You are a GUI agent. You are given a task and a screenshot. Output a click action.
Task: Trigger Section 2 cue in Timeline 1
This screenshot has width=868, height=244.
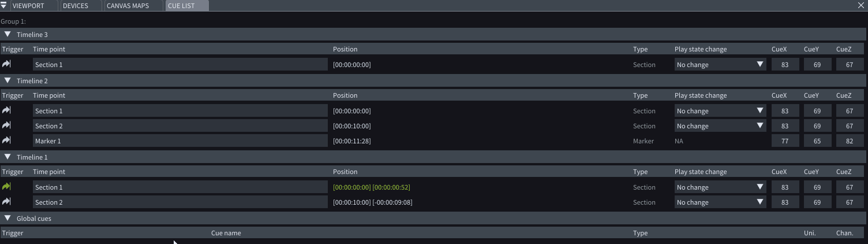point(6,202)
